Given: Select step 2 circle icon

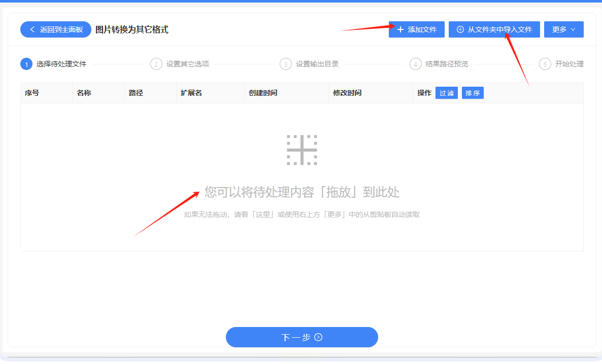Looking at the screenshot, I should click(x=156, y=64).
